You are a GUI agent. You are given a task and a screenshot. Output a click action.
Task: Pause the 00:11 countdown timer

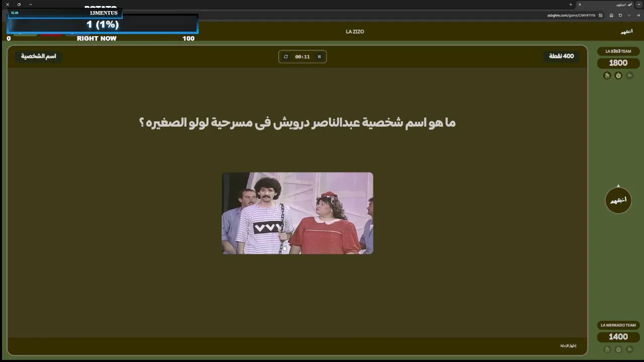point(319,57)
